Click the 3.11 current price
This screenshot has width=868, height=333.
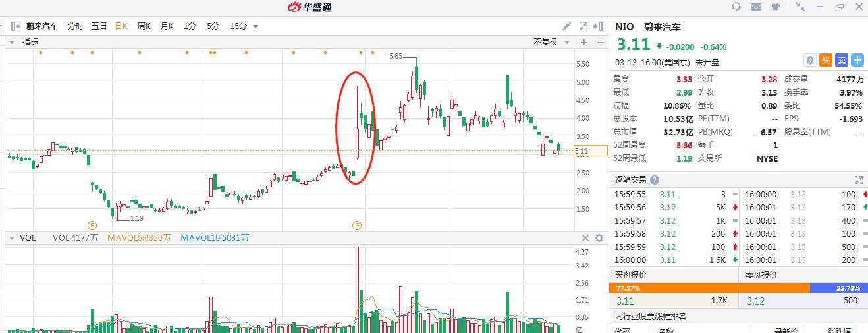633,44
